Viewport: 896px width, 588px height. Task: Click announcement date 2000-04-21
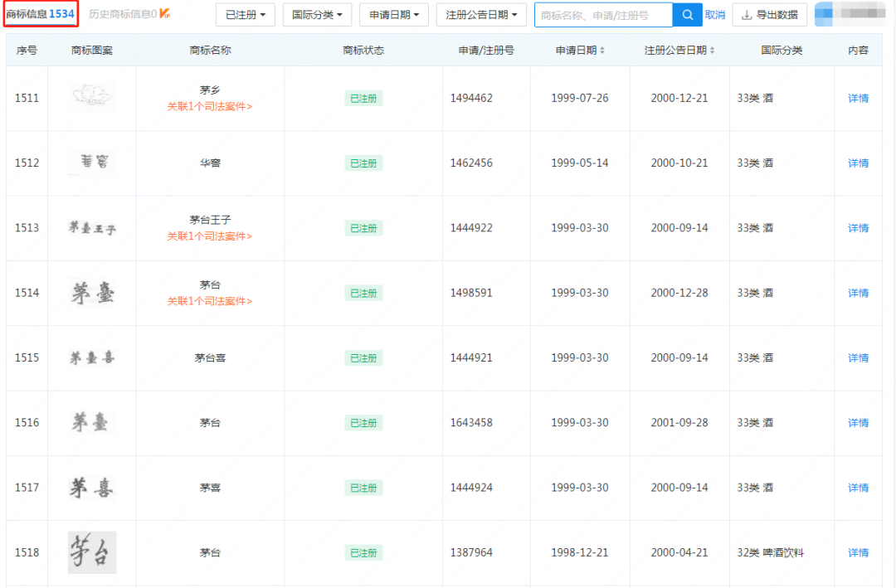coord(679,552)
